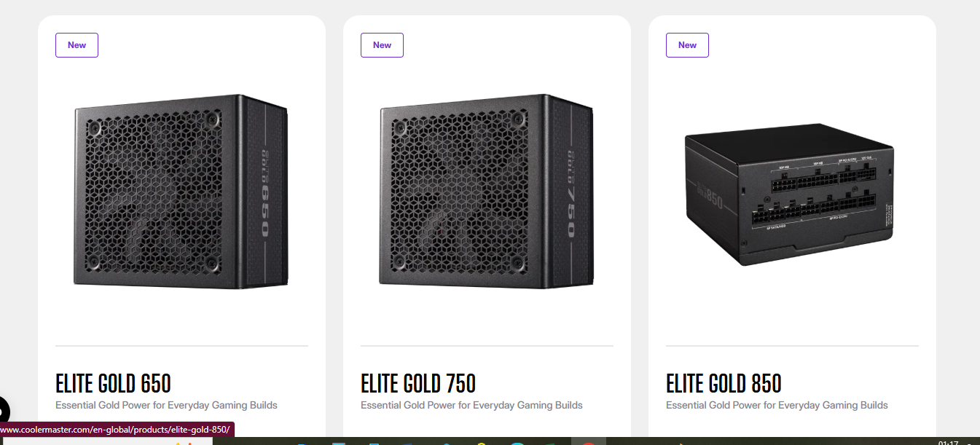Click the tagline under Elite Gold 750
This screenshot has height=445, width=980.
471,405
